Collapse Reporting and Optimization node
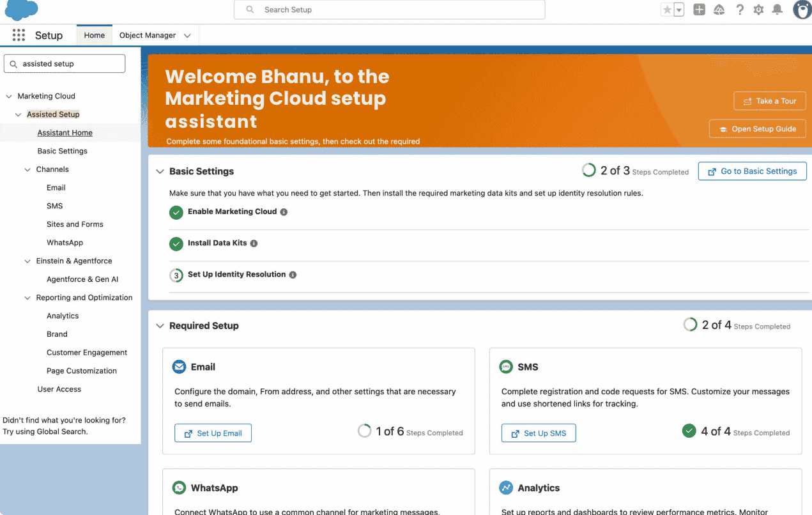This screenshot has height=515, width=812. coord(27,298)
